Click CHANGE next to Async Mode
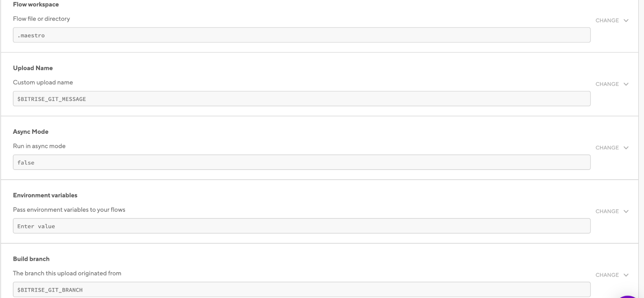Screen dimensions: 644x298 607,147
